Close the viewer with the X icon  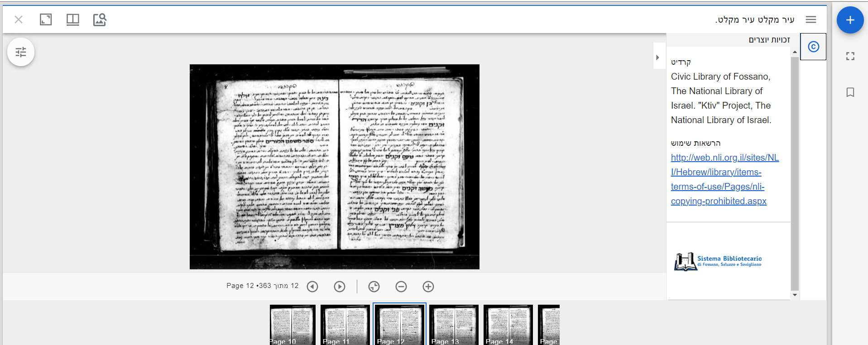pyautogui.click(x=19, y=19)
